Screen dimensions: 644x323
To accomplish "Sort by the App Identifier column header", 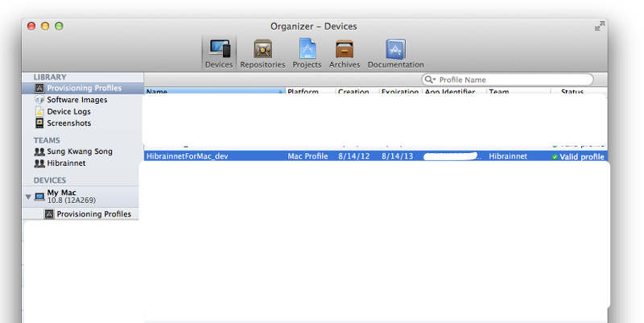I will click(454, 91).
